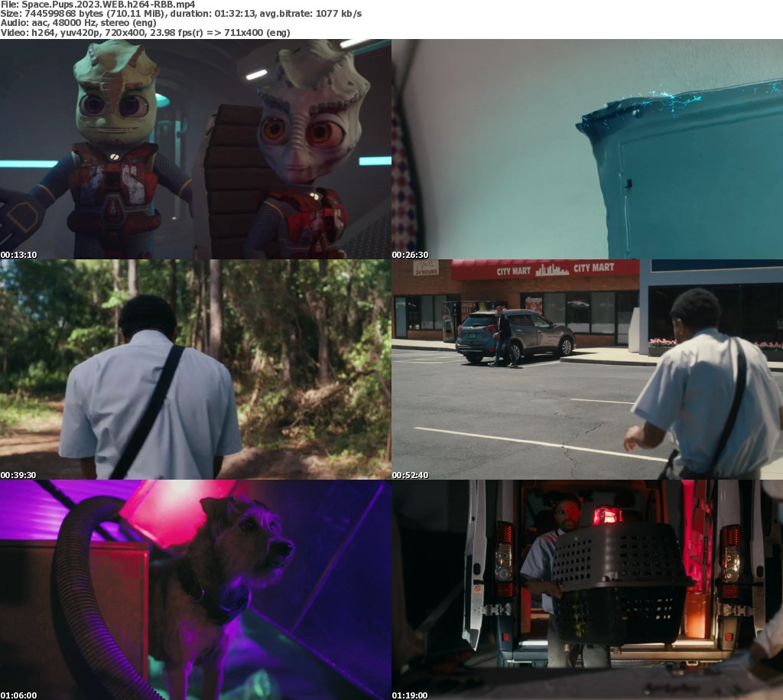This screenshot has height=700, width=783.
Task: Select the 00:39:30 timestamp label
Action: [x=18, y=475]
